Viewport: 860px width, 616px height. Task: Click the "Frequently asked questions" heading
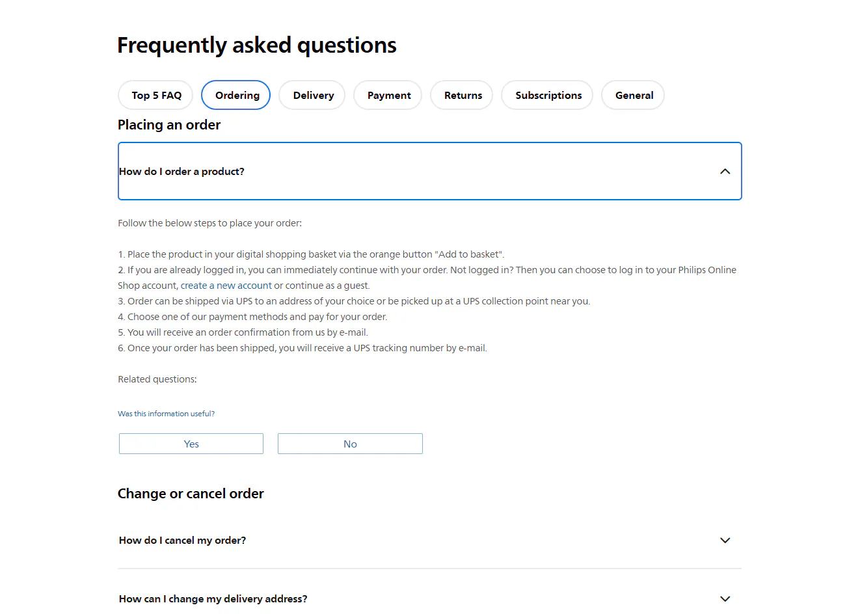[x=256, y=46]
